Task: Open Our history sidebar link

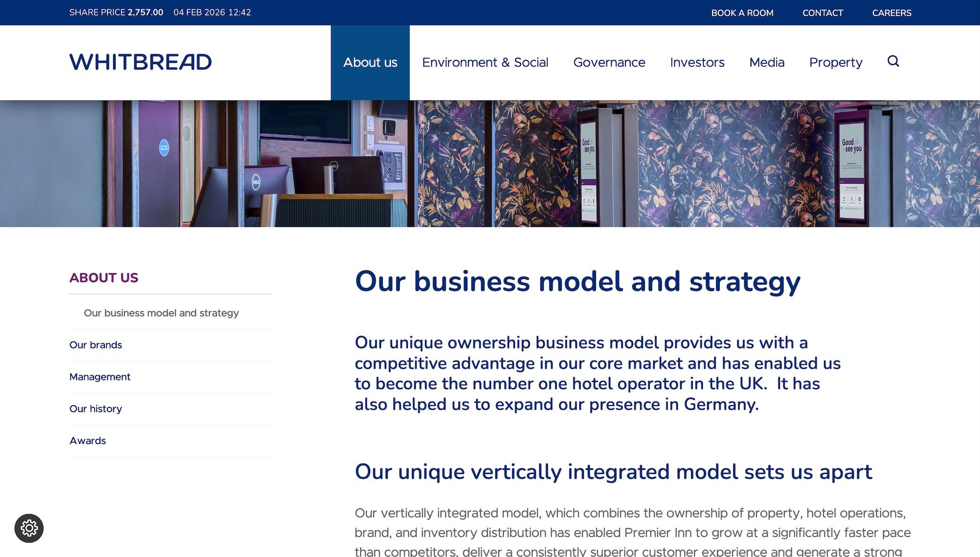Action: tap(95, 409)
